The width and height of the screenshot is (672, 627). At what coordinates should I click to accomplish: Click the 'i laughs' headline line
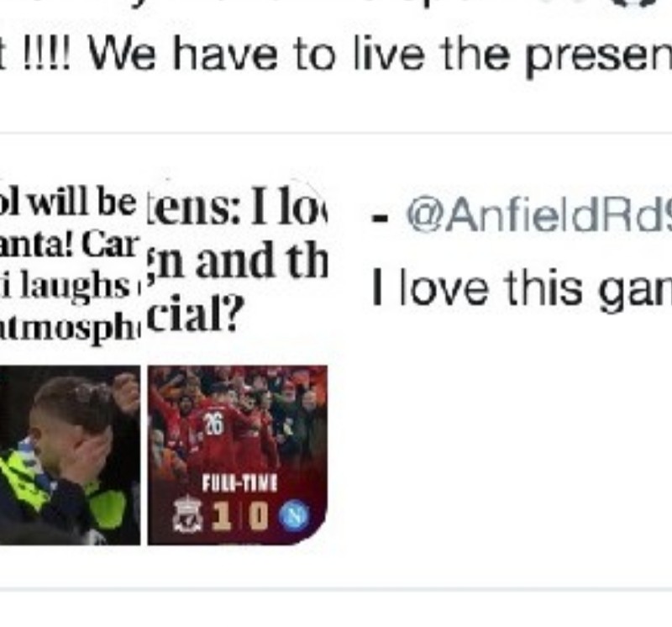pyautogui.click(x=66, y=285)
